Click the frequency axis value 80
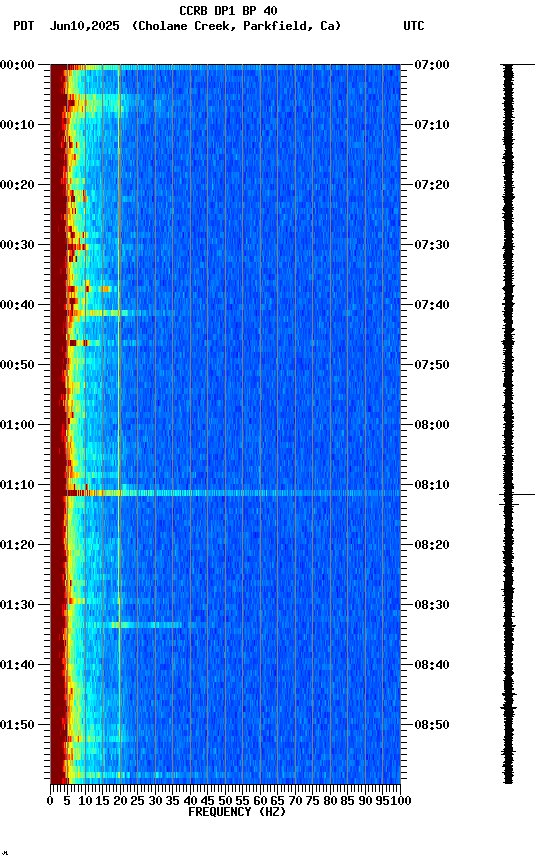 [x=330, y=802]
